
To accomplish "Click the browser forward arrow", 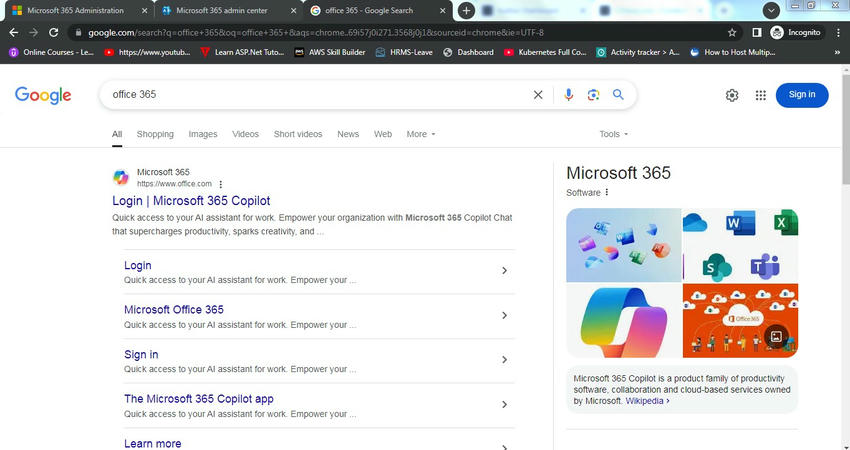I will pos(34,33).
